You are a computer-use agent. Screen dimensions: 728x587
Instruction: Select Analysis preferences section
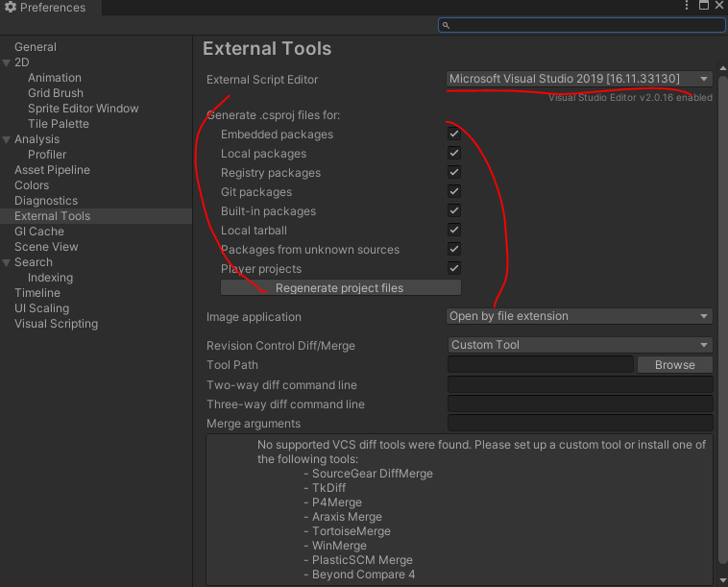click(x=36, y=139)
